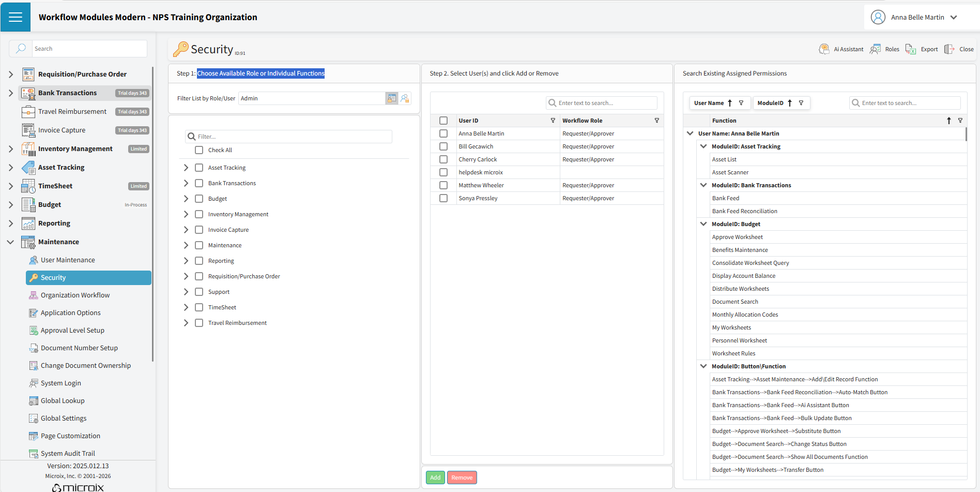Select the checkbox for Bill Gecawich
The width and height of the screenshot is (980, 492).
[443, 146]
